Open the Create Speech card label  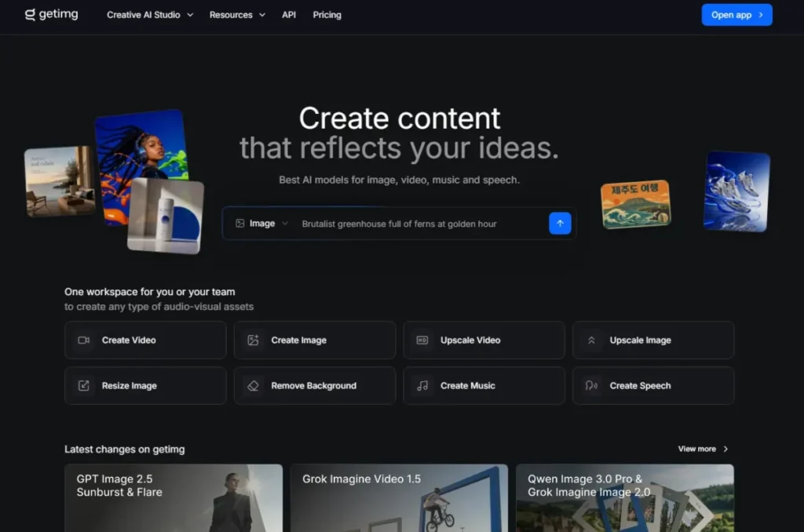[640, 385]
